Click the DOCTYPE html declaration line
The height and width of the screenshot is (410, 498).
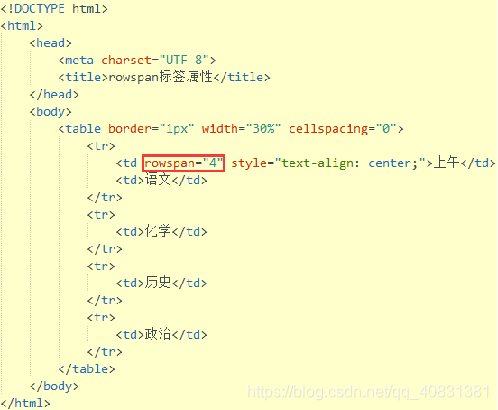pos(54,9)
